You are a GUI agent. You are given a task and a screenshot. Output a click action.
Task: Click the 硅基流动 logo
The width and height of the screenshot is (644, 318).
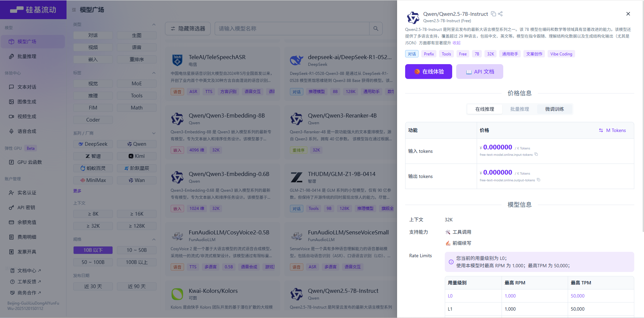point(33,10)
